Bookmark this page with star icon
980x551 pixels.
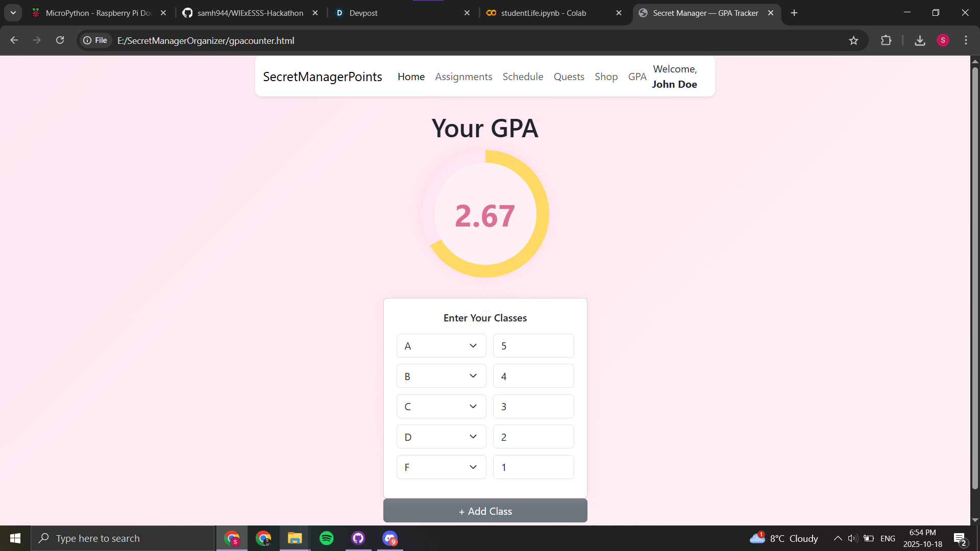pos(853,40)
